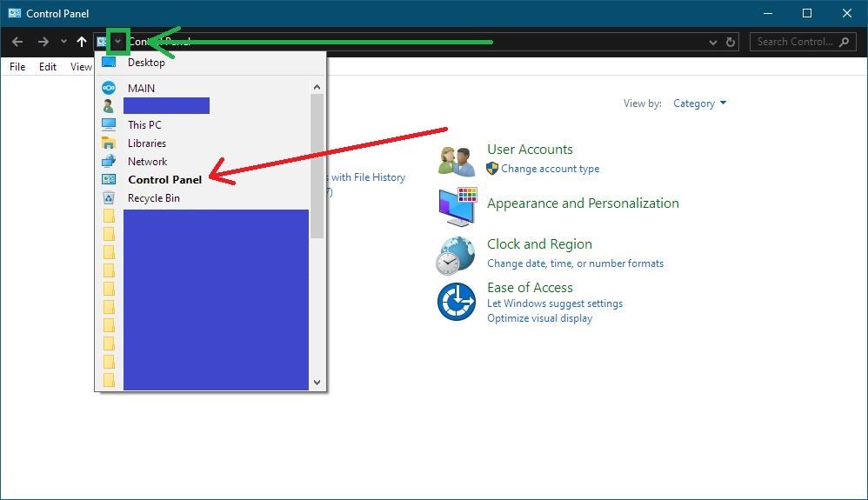This screenshot has height=500, width=868.
Task: Open Appearance and Personalization
Action: pos(583,203)
